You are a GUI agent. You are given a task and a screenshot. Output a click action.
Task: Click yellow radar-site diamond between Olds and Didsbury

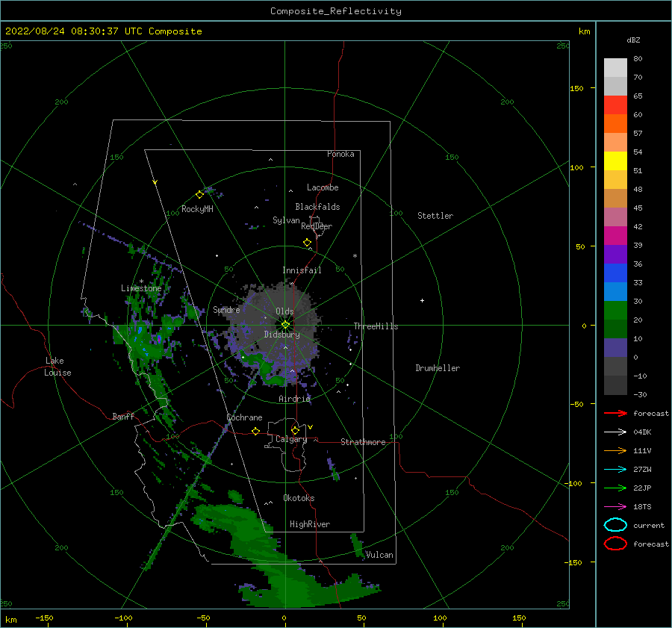click(285, 325)
